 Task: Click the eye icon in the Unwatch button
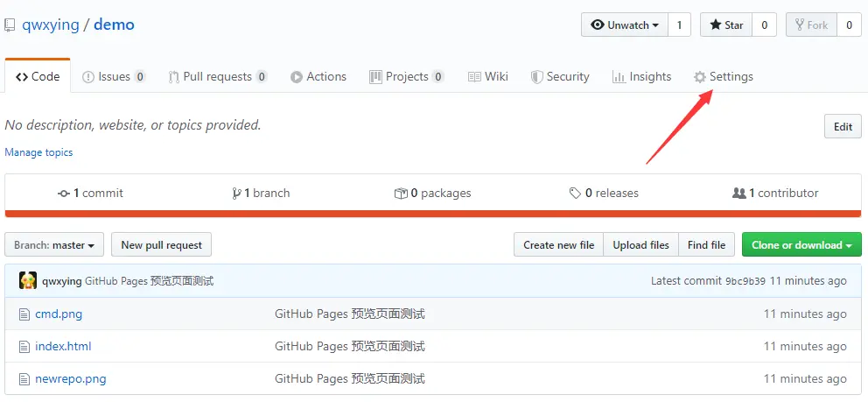click(x=598, y=25)
